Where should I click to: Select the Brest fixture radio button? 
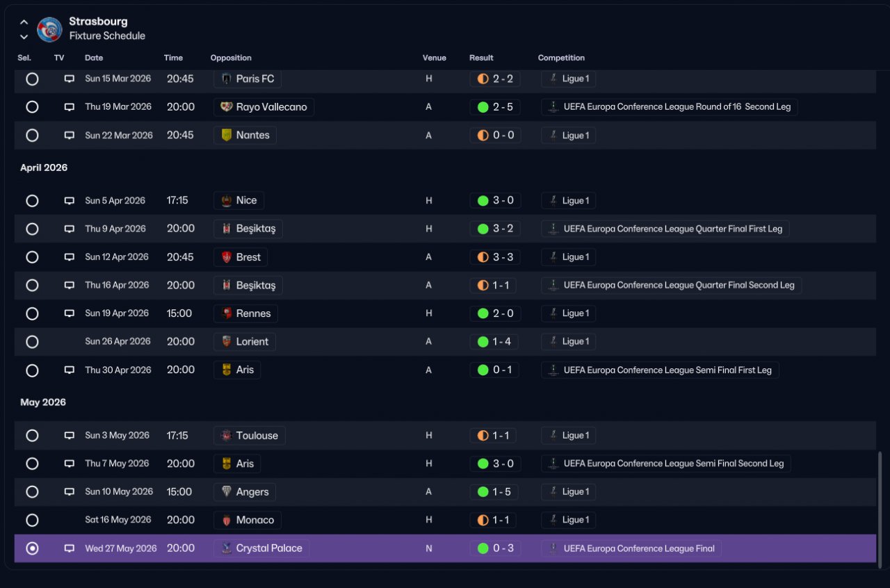[x=32, y=257]
